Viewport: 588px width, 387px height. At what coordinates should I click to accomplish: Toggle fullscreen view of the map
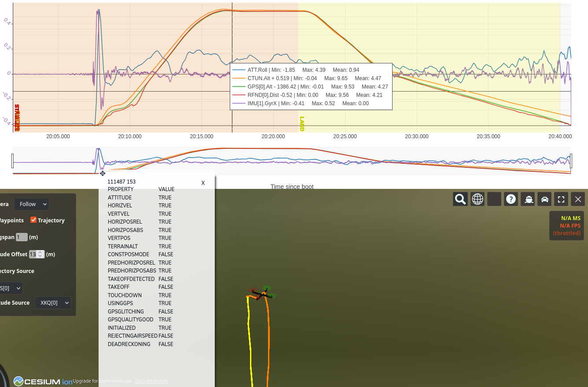pos(561,199)
